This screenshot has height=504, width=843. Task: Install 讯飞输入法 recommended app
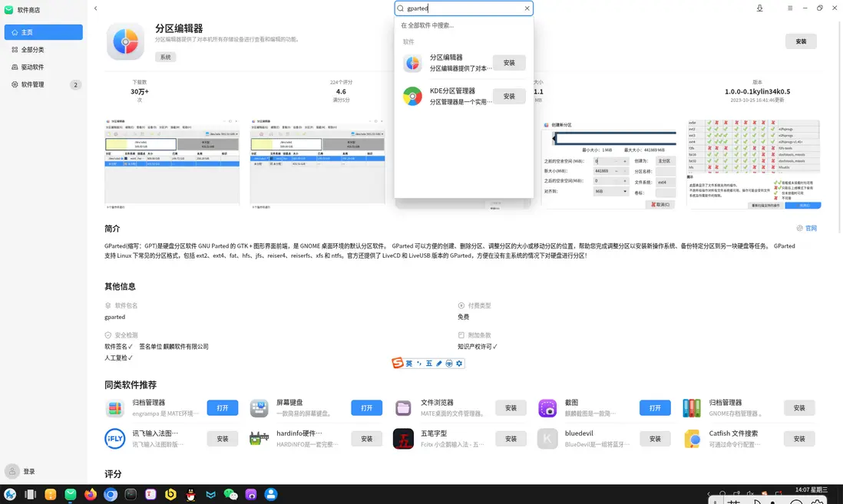click(x=223, y=439)
